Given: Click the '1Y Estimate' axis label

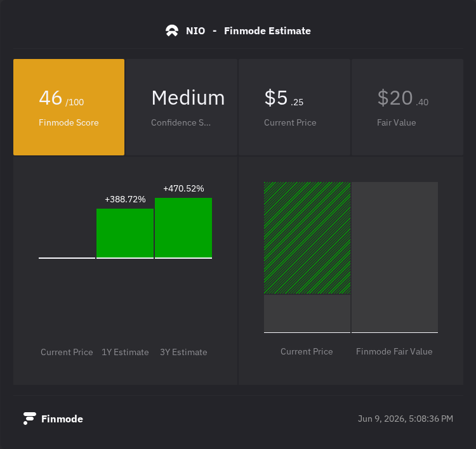Looking at the screenshot, I should click(125, 352).
